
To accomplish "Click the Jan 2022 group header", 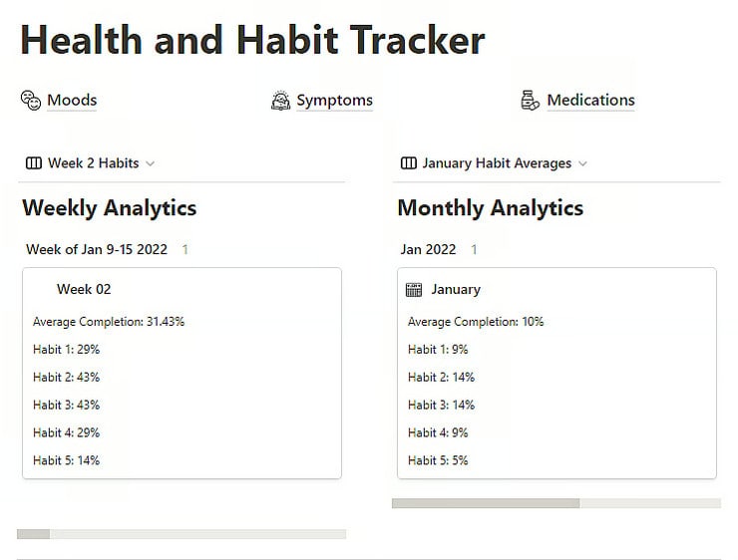I will pos(428,249).
